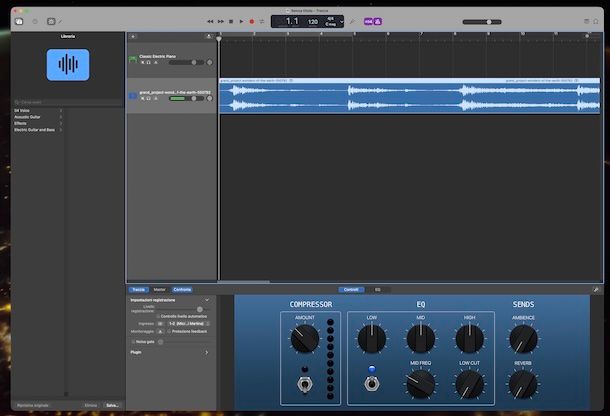Select the Classic Electric Piano track icon
This screenshot has height=416, width=610.
tap(133, 59)
